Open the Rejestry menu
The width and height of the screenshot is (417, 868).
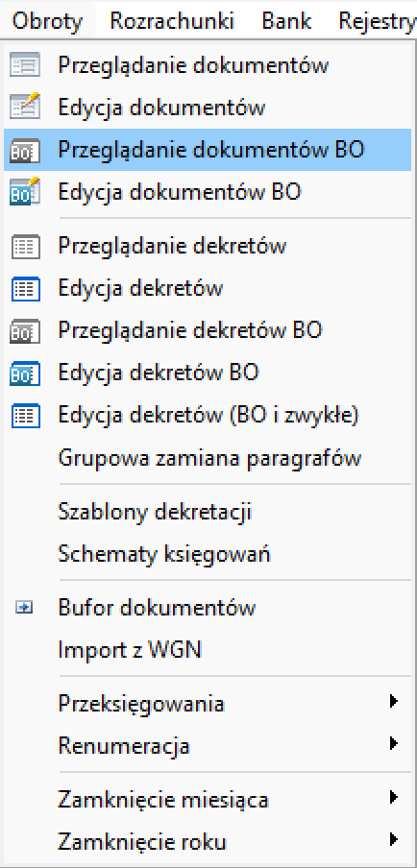click(x=377, y=21)
